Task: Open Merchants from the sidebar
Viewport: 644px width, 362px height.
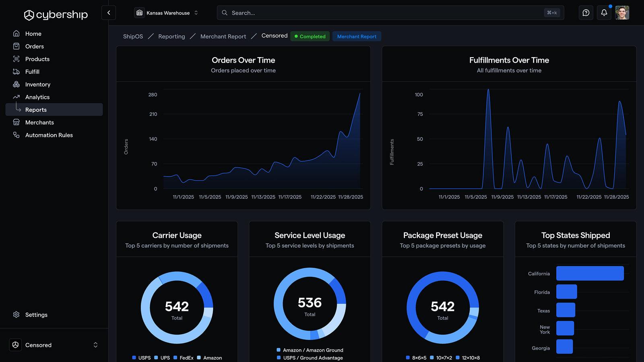Action: tap(39, 122)
